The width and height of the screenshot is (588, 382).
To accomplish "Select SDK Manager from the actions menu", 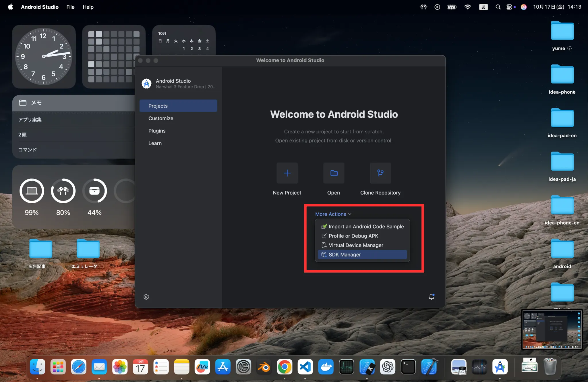I will click(x=345, y=254).
